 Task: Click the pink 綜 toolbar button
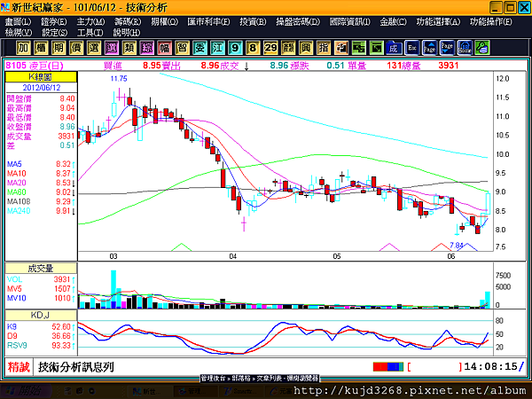(146, 48)
